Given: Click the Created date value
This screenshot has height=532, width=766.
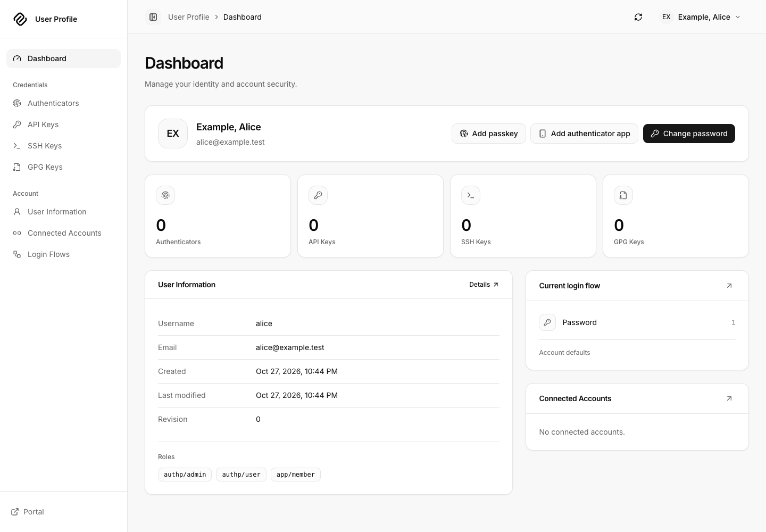Looking at the screenshot, I should pos(297,371).
